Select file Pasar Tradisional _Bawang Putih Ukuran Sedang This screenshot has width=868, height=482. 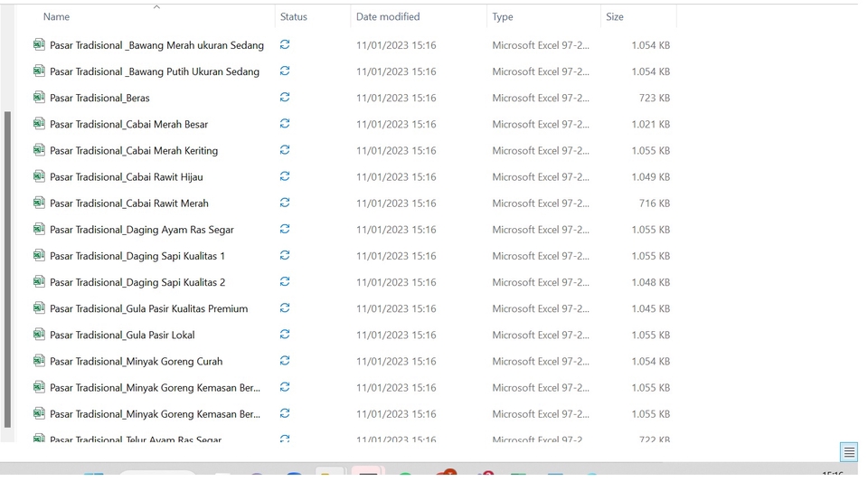(x=155, y=71)
